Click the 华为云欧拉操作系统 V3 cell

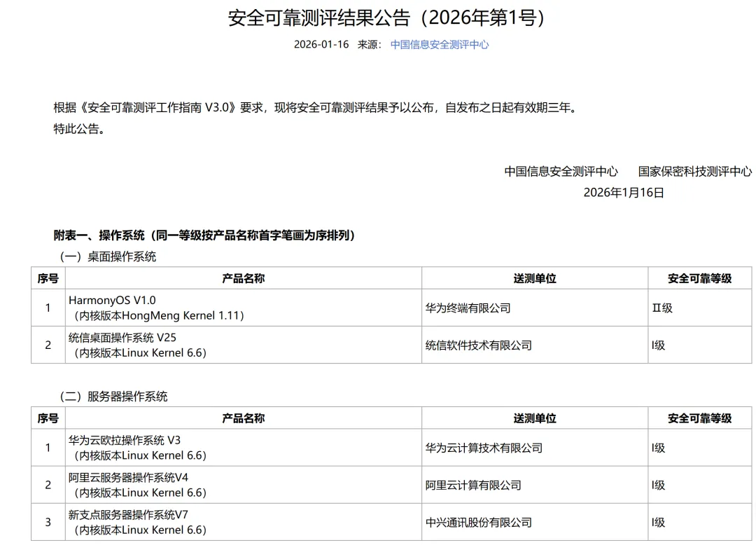(x=244, y=448)
